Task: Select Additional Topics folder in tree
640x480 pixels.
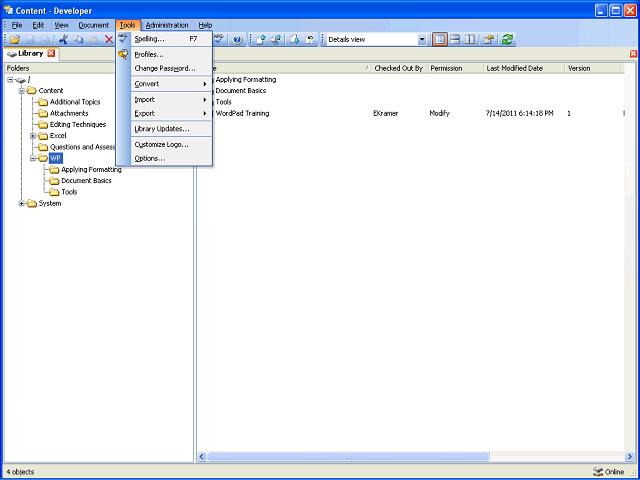Action: click(x=75, y=102)
